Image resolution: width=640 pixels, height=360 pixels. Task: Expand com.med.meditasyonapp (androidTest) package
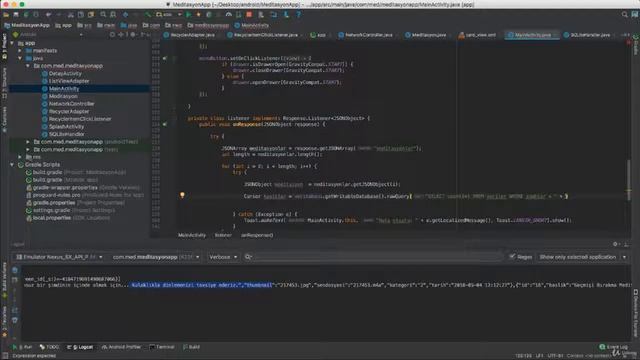click(28, 142)
